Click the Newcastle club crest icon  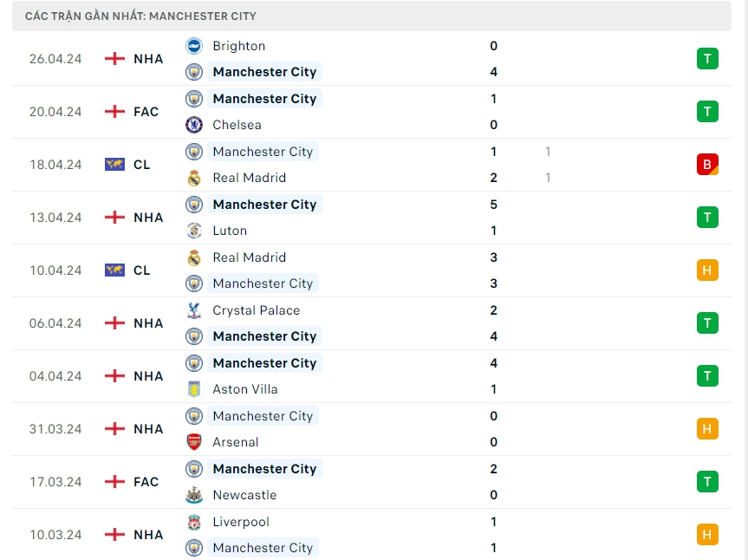[x=194, y=495]
